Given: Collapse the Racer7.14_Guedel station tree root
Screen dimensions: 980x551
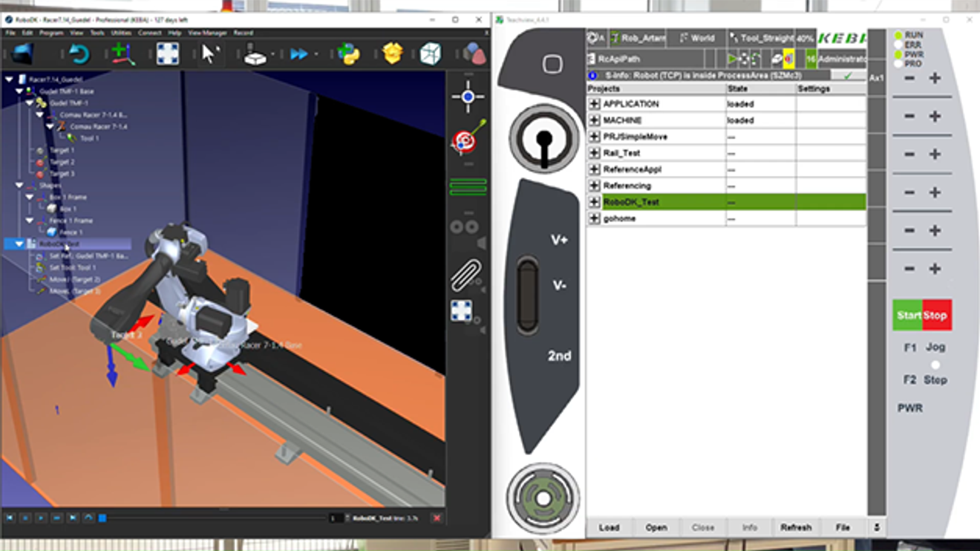Looking at the screenshot, I should point(9,79).
